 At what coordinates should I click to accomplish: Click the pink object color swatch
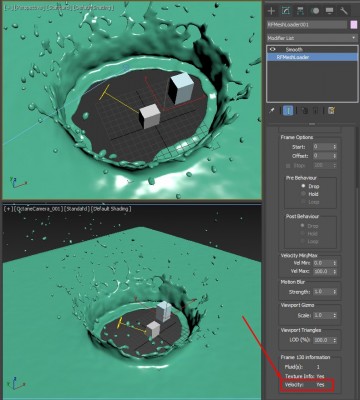coord(353,25)
